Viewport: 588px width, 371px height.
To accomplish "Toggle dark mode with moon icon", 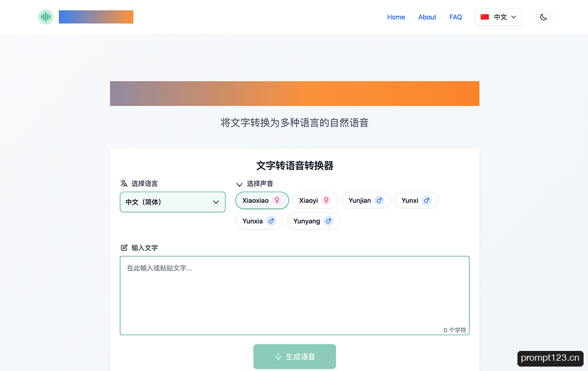I will point(543,17).
